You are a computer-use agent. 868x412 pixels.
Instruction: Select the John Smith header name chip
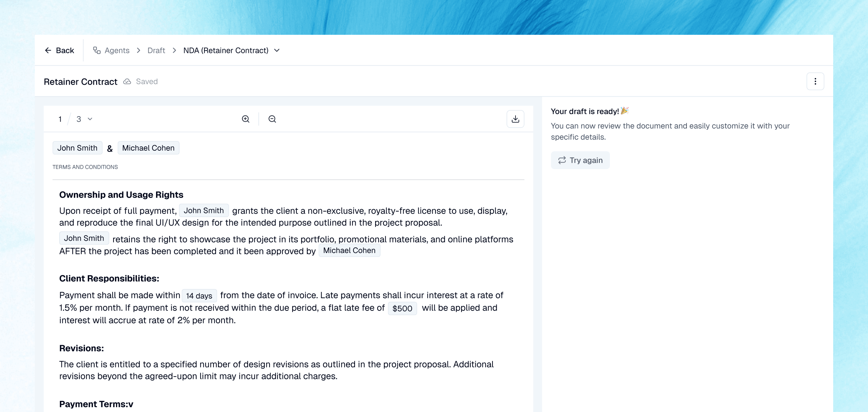click(x=77, y=148)
